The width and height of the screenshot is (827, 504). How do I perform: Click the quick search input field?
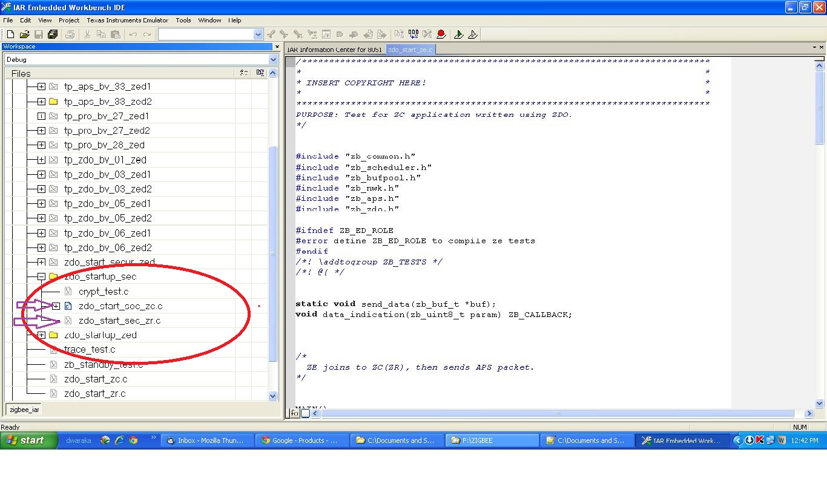click(x=205, y=34)
